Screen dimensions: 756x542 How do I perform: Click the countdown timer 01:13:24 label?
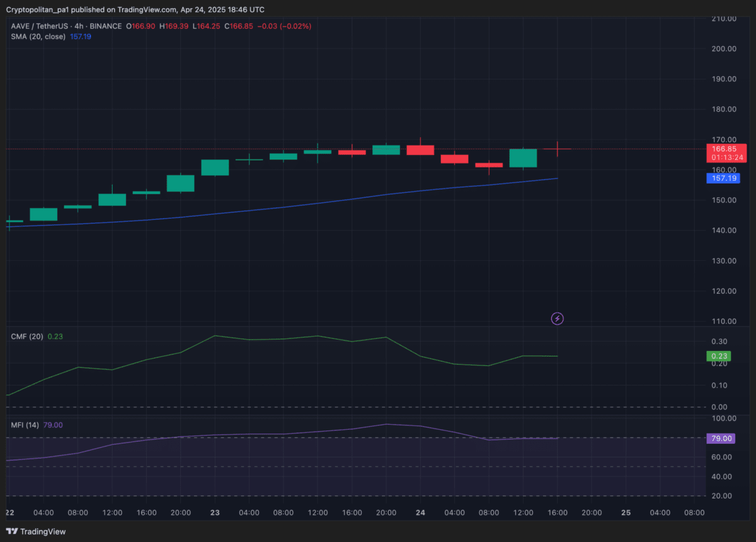point(726,157)
